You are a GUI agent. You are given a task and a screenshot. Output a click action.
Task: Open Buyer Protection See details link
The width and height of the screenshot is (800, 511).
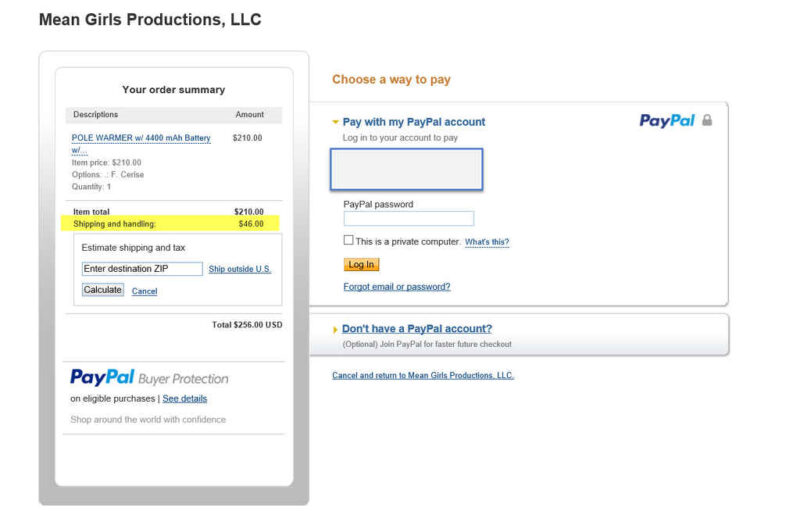[185, 399]
